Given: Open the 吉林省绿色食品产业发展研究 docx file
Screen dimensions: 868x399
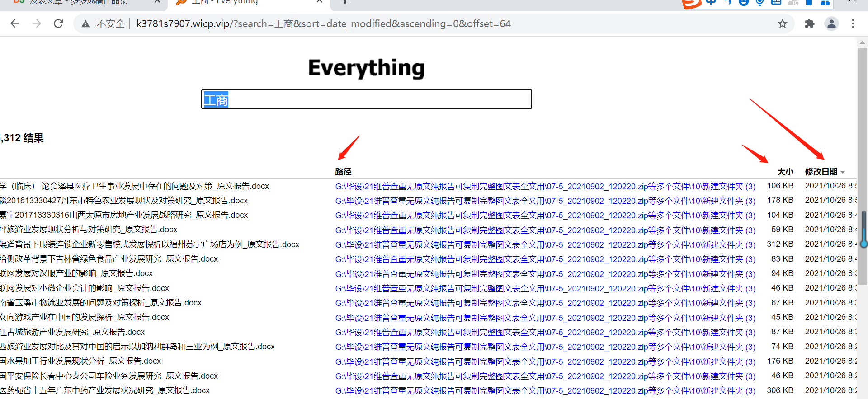Looking at the screenshot, I should [x=109, y=259].
